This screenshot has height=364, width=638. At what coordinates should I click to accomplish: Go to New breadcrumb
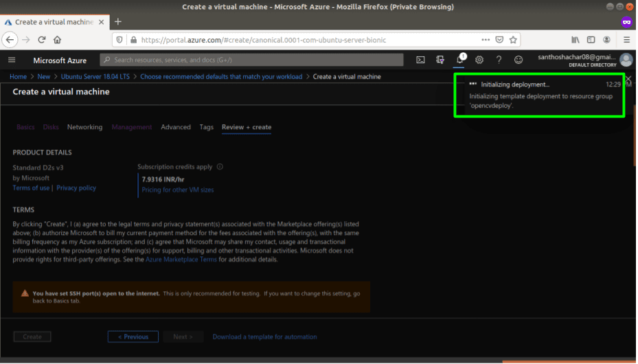click(43, 76)
